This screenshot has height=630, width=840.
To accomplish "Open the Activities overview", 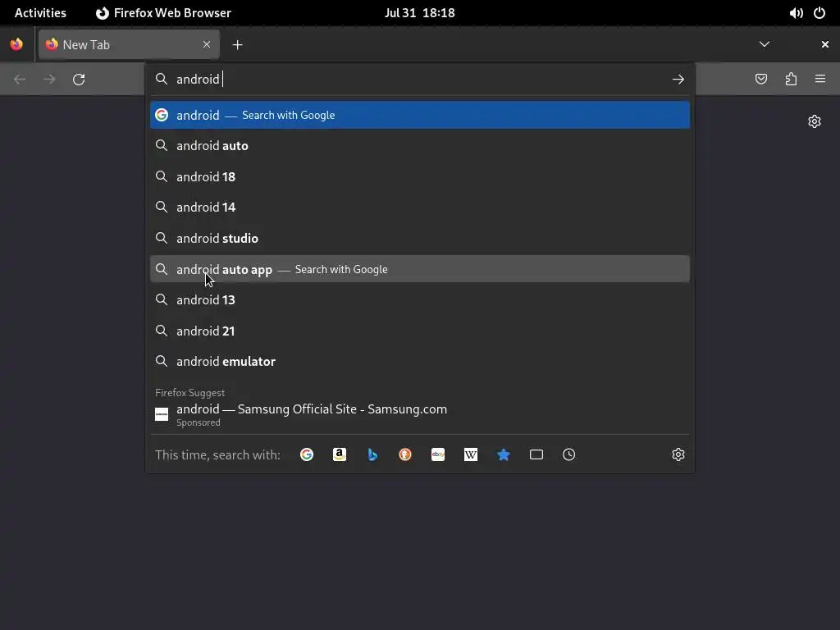I will (x=40, y=13).
